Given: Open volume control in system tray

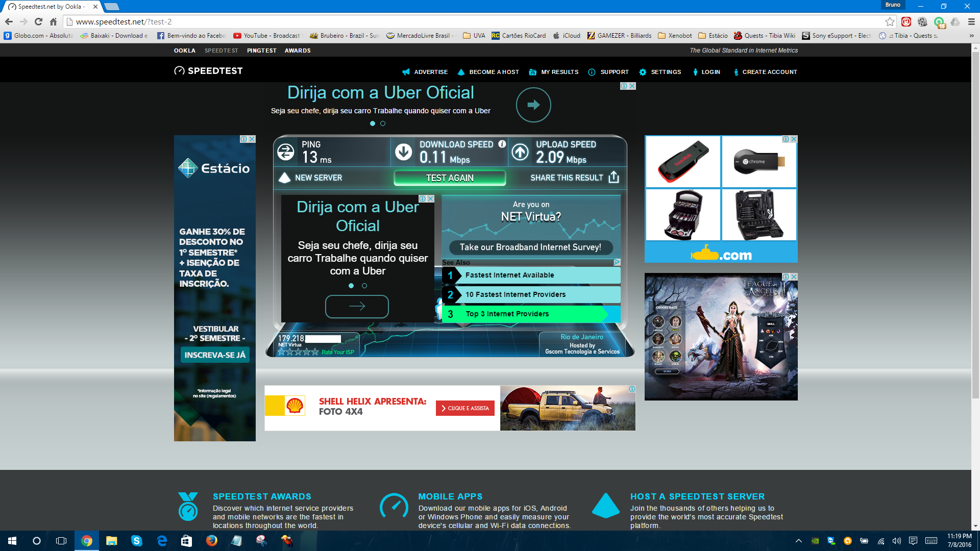Looking at the screenshot, I should [x=897, y=541].
